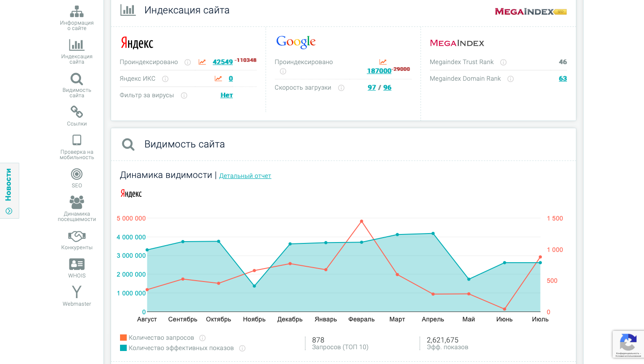Click the MegaIndex logo in rank card
Screen dimensions: 644x364
pyautogui.click(x=457, y=43)
